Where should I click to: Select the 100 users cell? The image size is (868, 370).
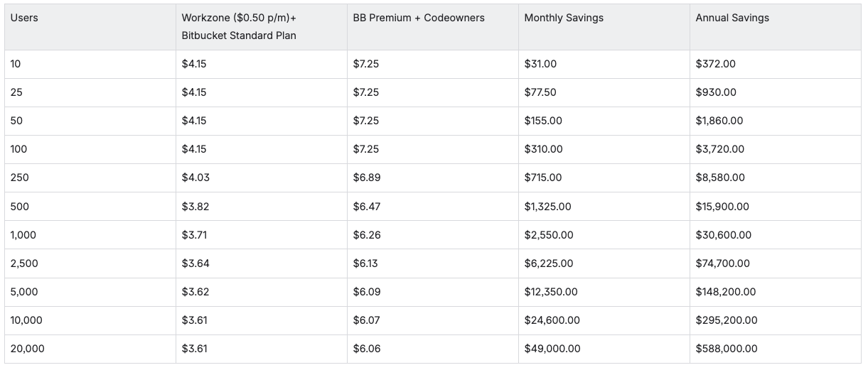18,149
